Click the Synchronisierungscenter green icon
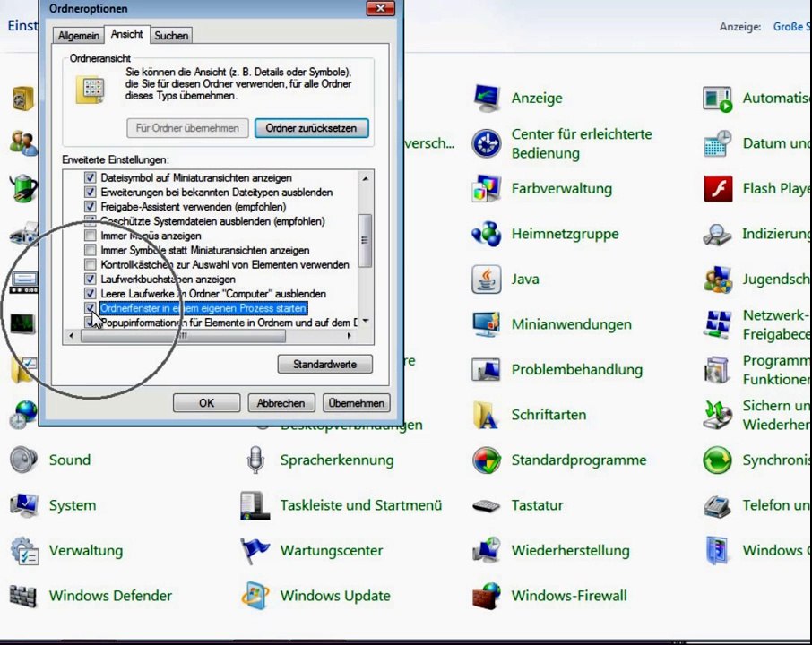This screenshot has width=812, height=645. [718, 460]
